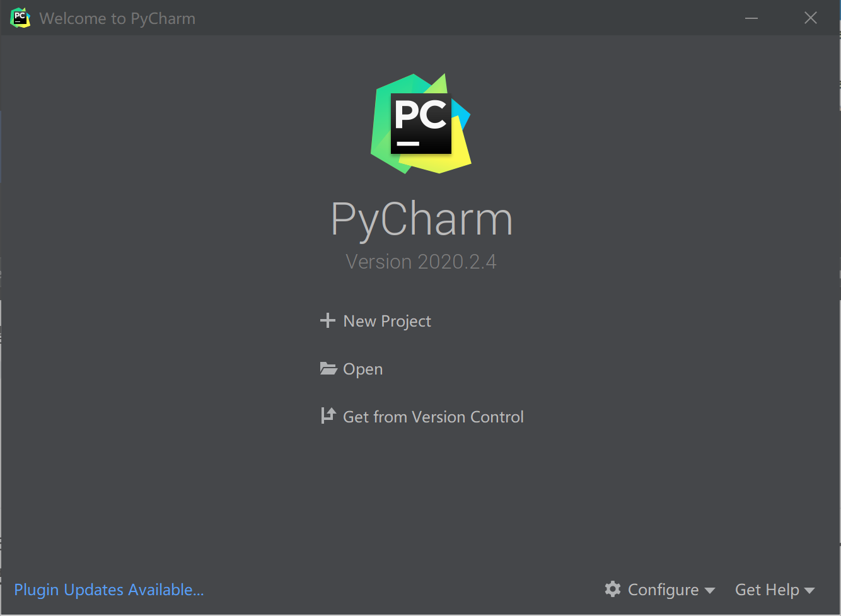Expand the Get Help dropdown menu
This screenshot has width=841, height=616.
pos(775,590)
